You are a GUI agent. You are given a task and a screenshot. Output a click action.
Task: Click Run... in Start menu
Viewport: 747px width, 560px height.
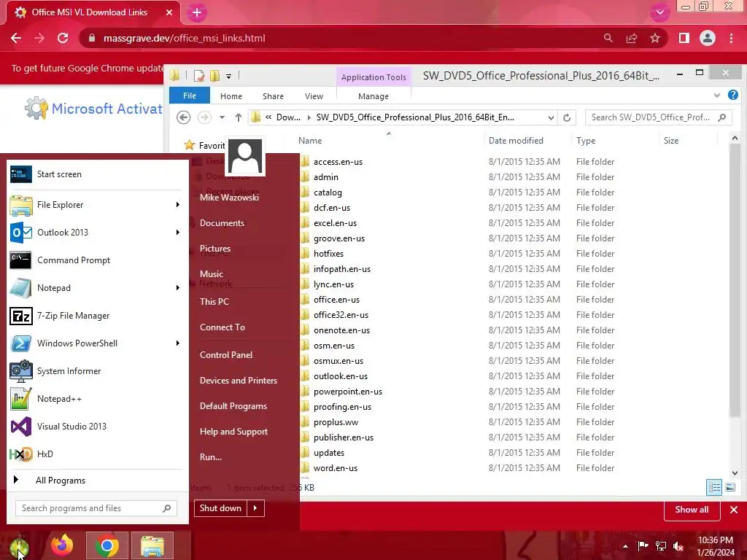click(211, 457)
